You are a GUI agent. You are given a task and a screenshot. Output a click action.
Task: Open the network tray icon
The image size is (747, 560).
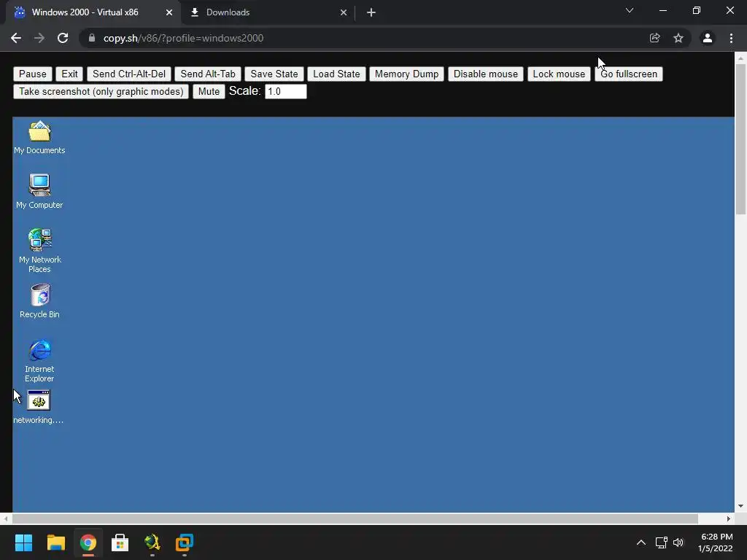pyautogui.click(x=661, y=542)
